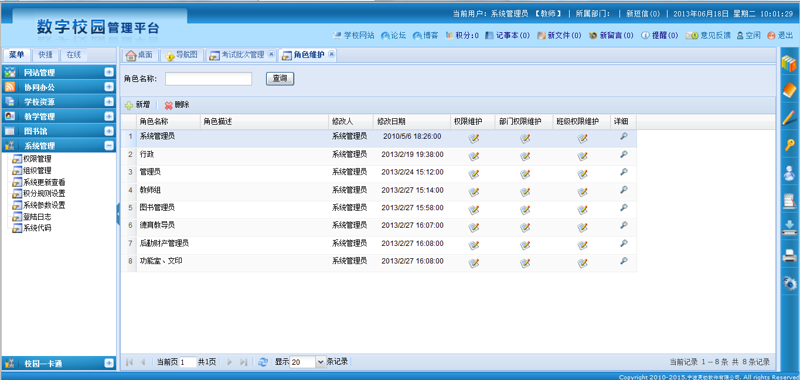The height and width of the screenshot is (380, 800).
Task: Open the 退出 logout link
Action: pos(780,35)
